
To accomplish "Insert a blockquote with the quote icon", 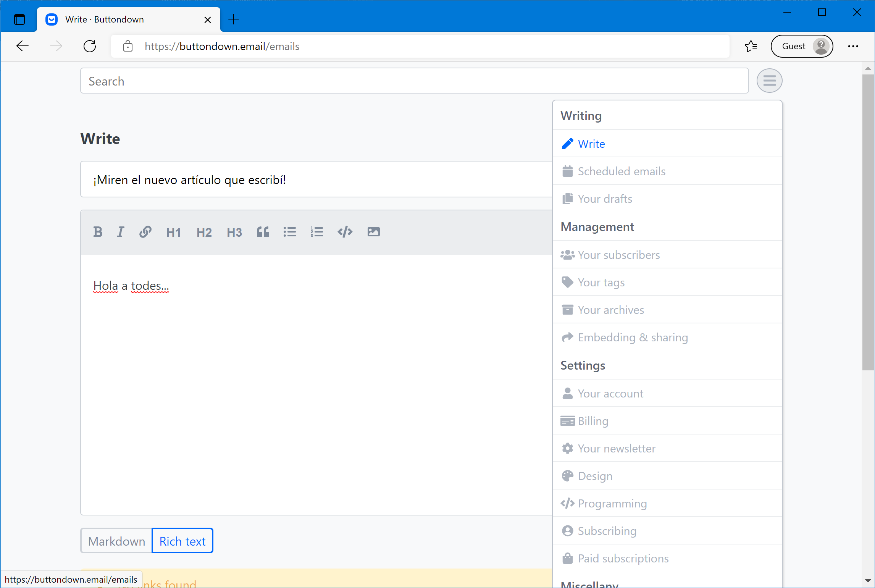I will point(263,232).
